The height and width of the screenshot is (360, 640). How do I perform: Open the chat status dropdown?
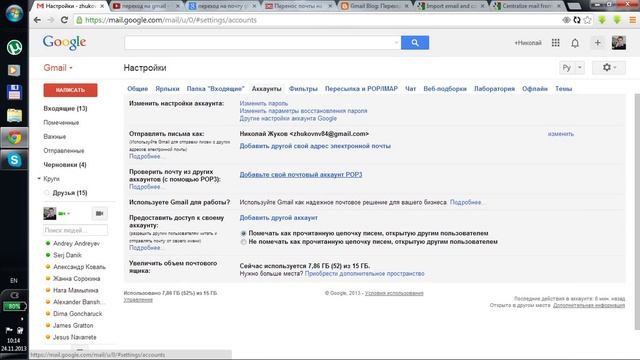coord(64,213)
